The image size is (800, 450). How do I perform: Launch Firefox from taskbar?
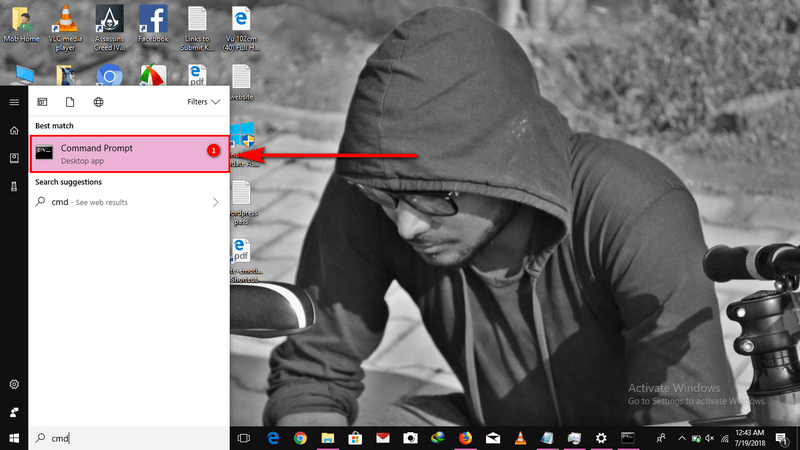[x=465, y=438]
